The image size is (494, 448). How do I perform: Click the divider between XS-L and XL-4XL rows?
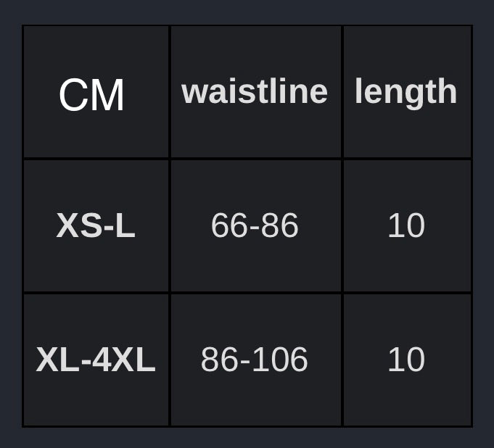click(247, 293)
